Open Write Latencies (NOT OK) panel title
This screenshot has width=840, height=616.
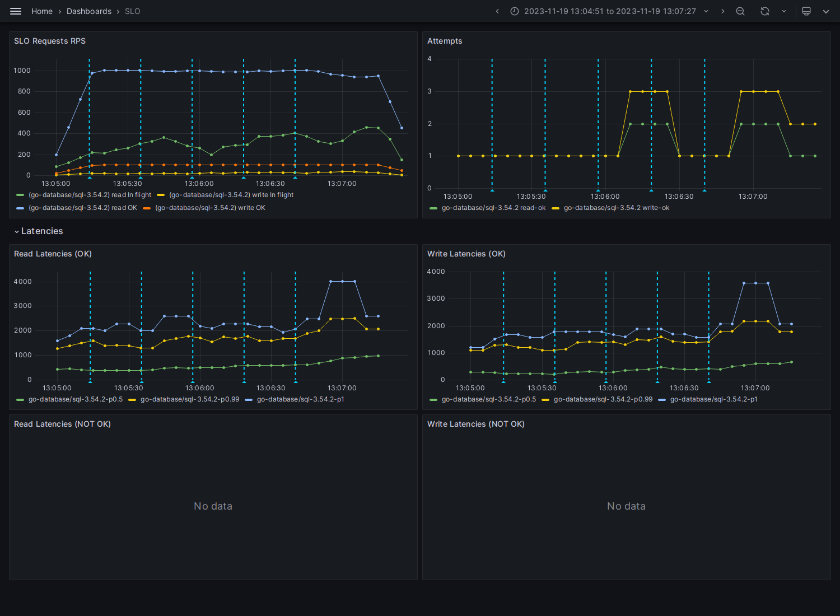(x=476, y=424)
